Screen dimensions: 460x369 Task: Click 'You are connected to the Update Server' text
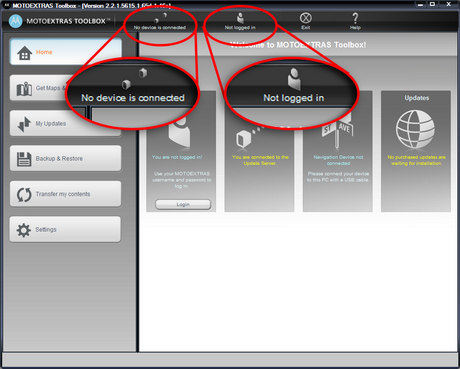tap(260, 160)
